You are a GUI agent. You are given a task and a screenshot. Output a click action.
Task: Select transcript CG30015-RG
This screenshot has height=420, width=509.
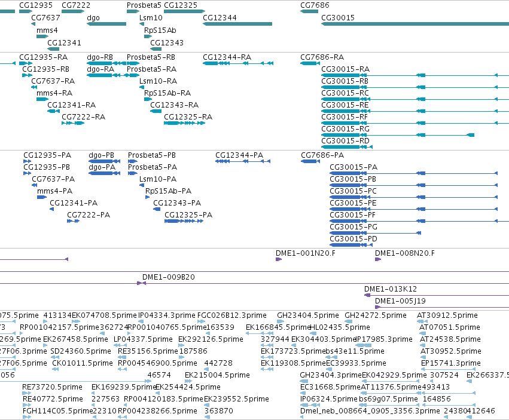tap(345, 129)
